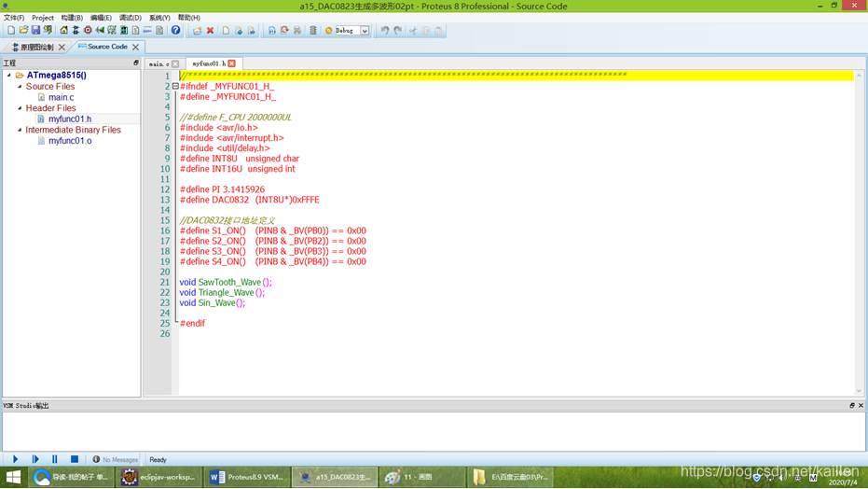This screenshot has width=868, height=489.
Task: Open Project Notes toolbar icon
Action: [x=159, y=31]
